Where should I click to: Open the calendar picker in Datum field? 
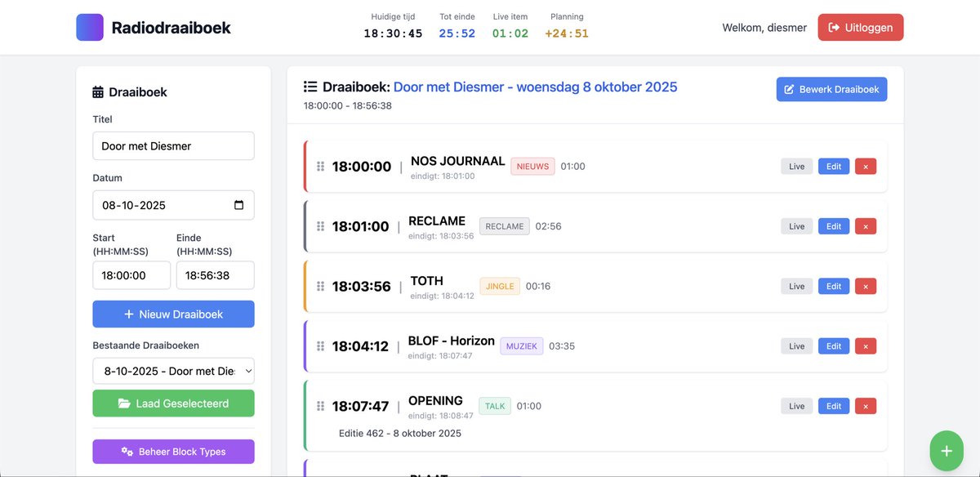pyautogui.click(x=238, y=205)
